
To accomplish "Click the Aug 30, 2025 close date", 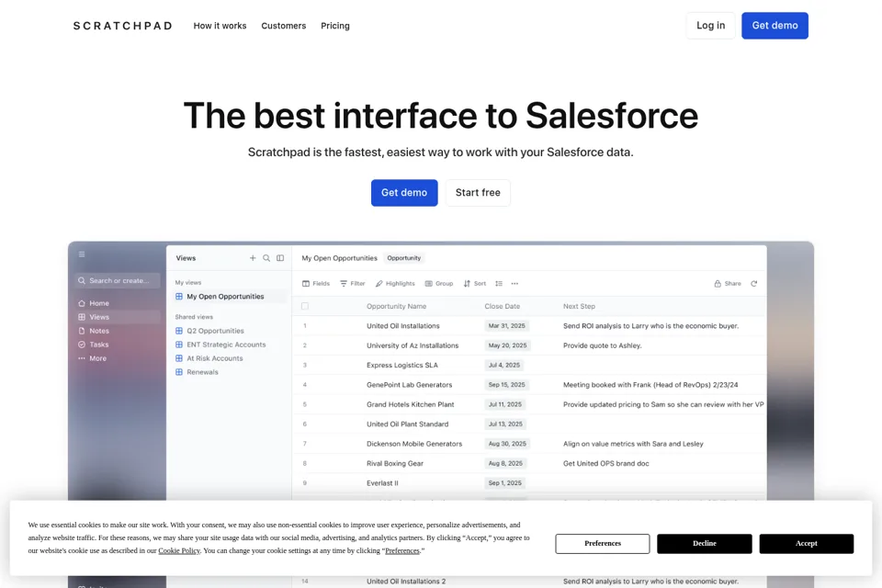I will click(507, 444).
